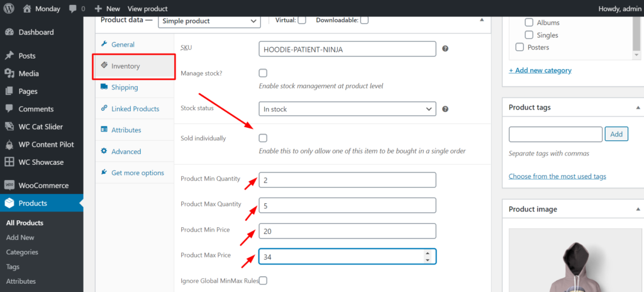Go to WooCommerce in sidebar
The image size is (644, 292).
(x=43, y=186)
